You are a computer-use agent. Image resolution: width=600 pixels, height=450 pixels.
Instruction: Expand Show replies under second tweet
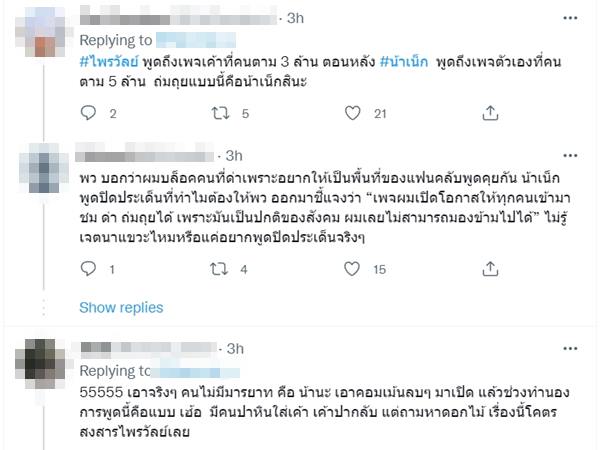point(120,307)
